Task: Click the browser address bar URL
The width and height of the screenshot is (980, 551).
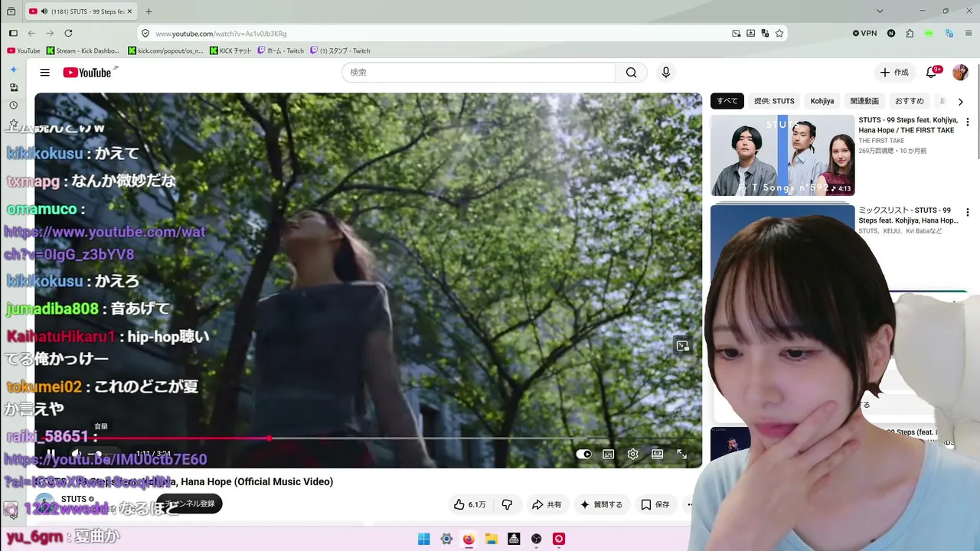Action: pyautogui.click(x=221, y=34)
